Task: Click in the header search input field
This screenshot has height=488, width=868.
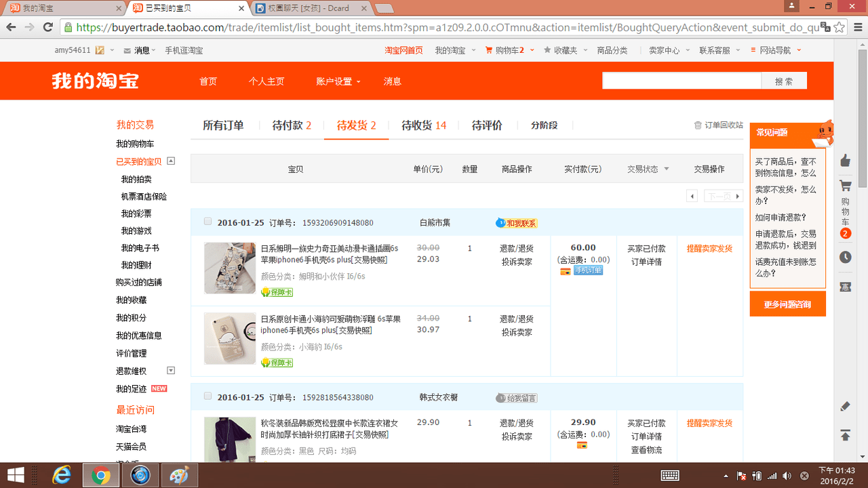Action: (682, 81)
